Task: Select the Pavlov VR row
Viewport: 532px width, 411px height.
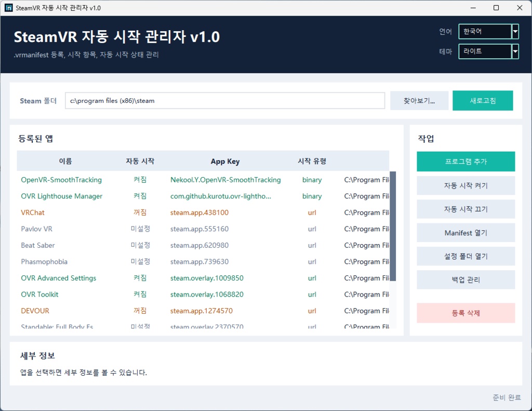Action: [x=203, y=229]
